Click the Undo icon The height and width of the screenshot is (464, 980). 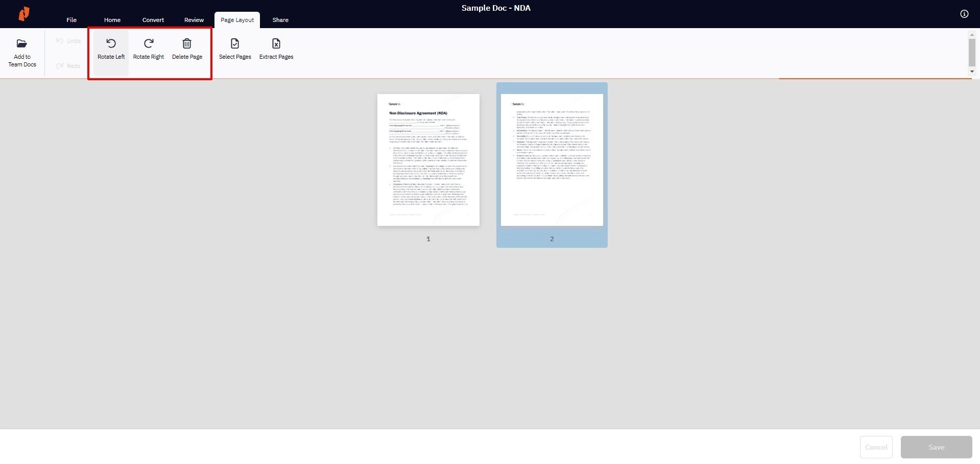pyautogui.click(x=60, y=40)
